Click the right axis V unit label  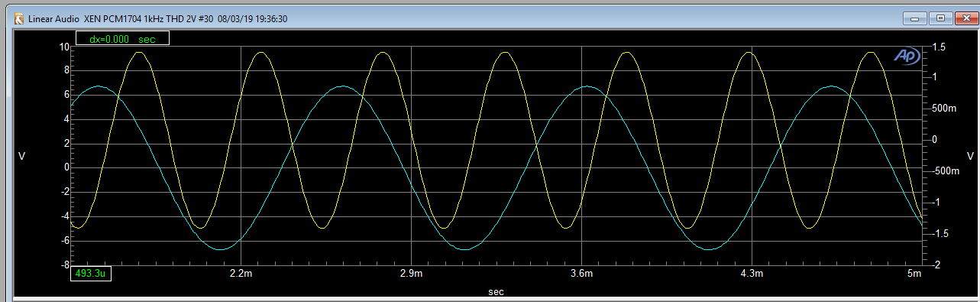[x=971, y=156]
